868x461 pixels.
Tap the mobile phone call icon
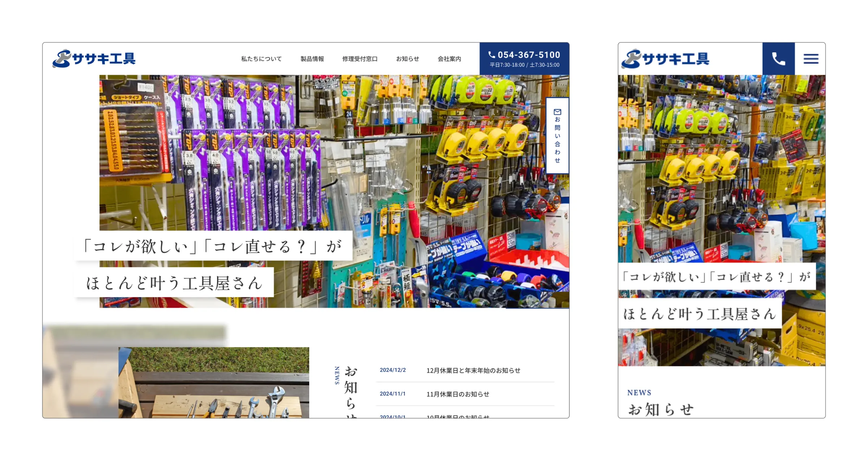point(778,59)
